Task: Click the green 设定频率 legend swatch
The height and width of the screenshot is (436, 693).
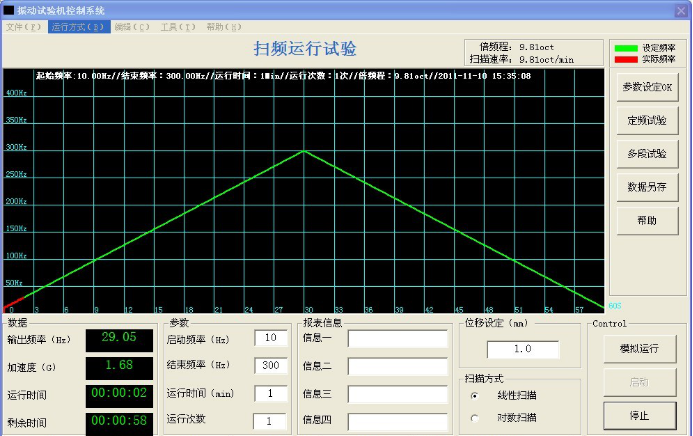Action: [x=625, y=47]
